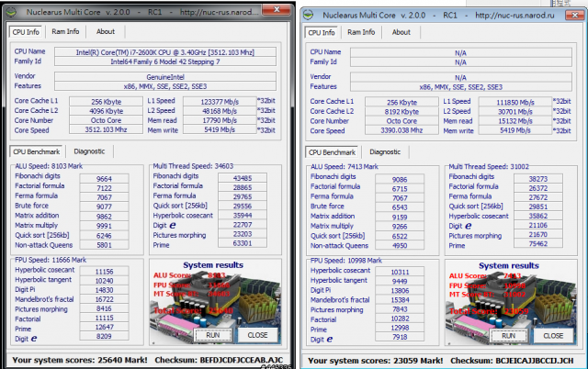Open the Ram Info tab in the left window
Viewport: 588px width, 369px height.
65,32
